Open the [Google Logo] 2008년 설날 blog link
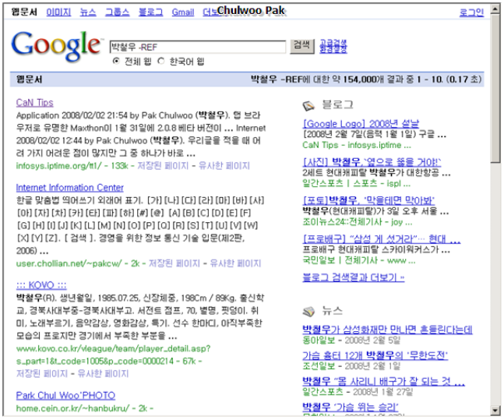 361,123
